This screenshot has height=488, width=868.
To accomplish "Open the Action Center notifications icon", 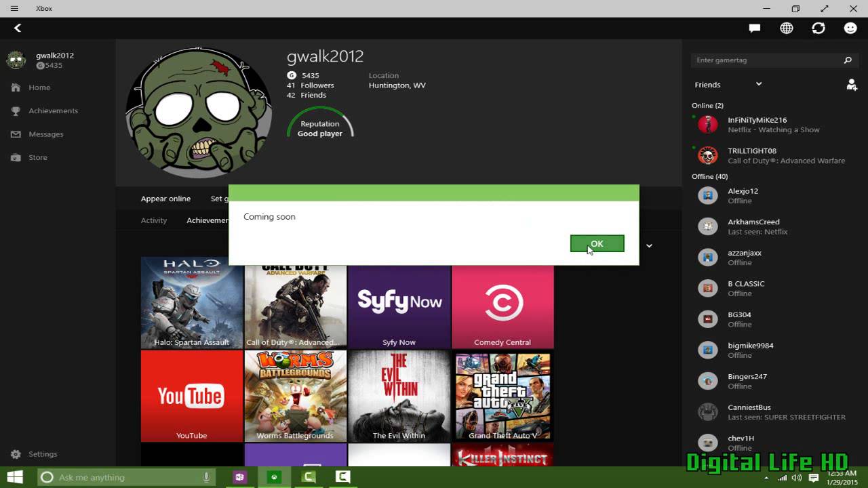I will (x=814, y=478).
